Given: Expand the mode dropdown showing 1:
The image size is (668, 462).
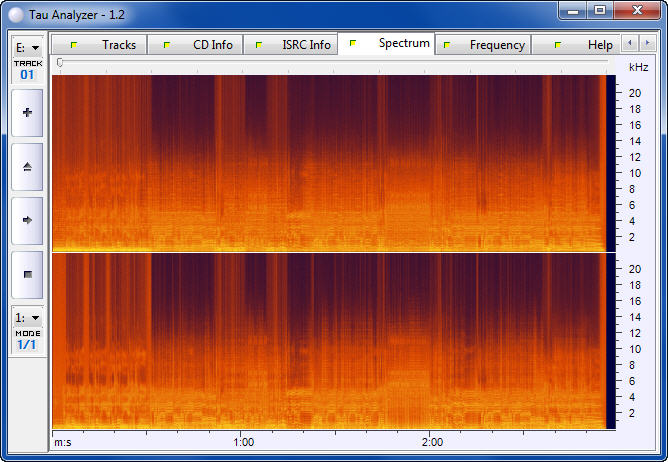Looking at the screenshot, I should (28, 318).
